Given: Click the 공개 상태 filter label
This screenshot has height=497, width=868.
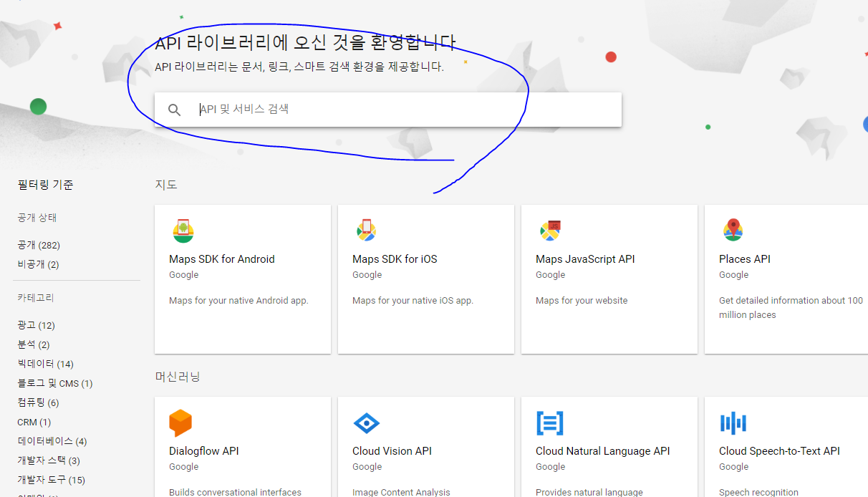Looking at the screenshot, I should (37, 218).
